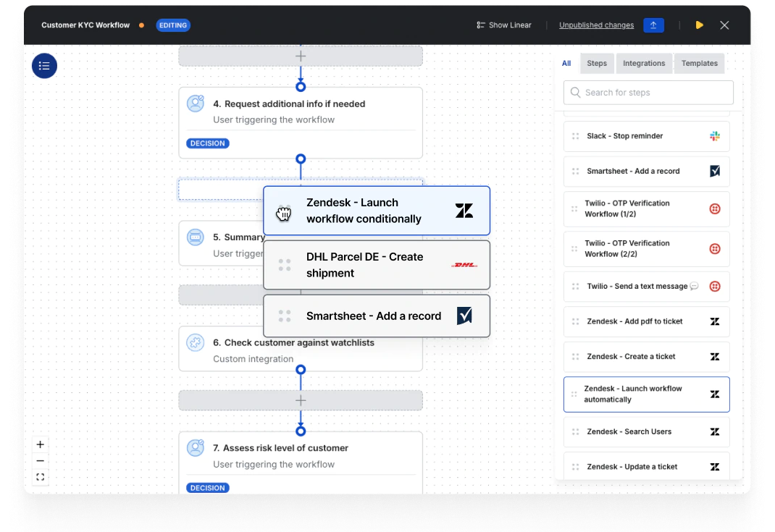Screen dimensions: 775x532
Task: Click Zendesk icon for Launch workflow automatically
Action: (x=715, y=394)
